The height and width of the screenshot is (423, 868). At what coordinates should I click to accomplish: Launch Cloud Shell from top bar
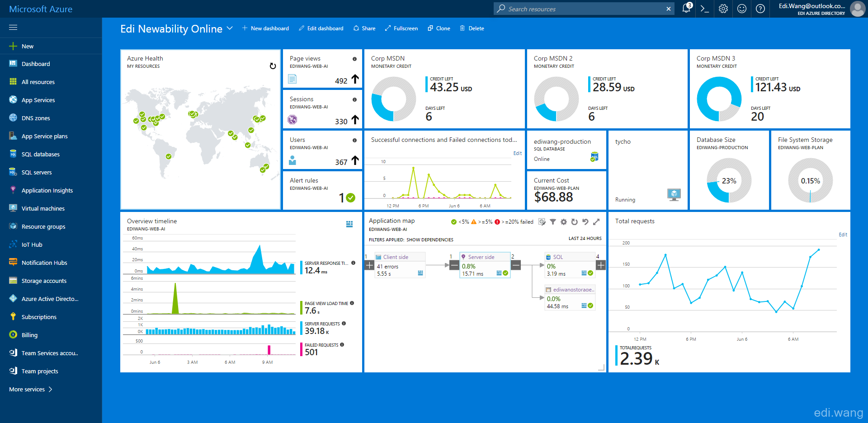click(x=705, y=9)
